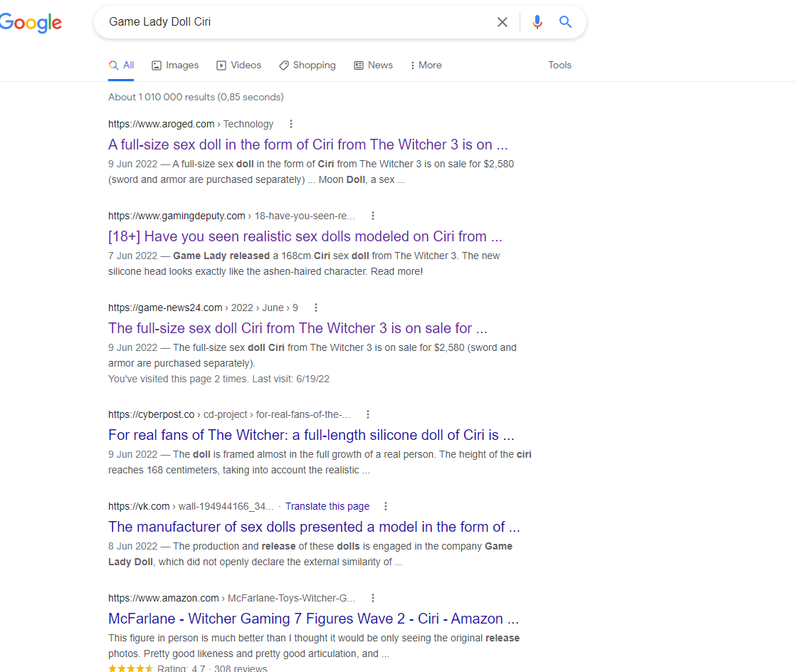Open options menu for aroged.com result

[290, 125]
